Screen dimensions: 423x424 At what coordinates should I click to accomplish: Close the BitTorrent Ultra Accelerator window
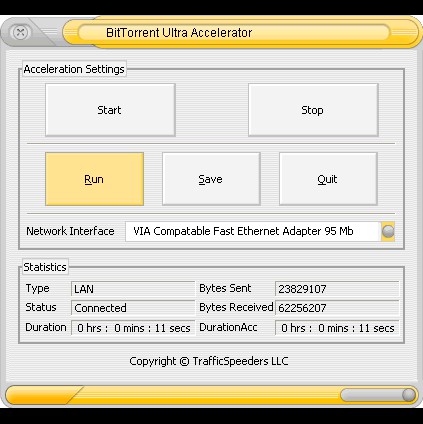[x=20, y=33]
